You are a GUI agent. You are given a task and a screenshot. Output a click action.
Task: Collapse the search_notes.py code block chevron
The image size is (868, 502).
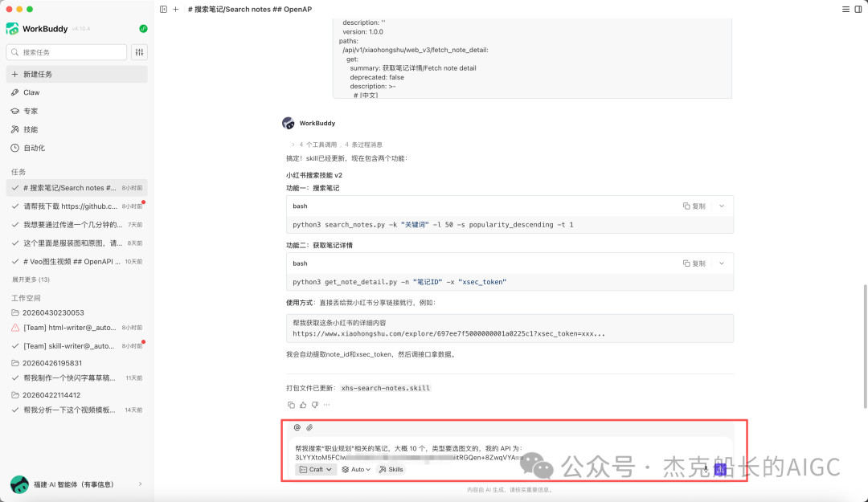pyautogui.click(x=722, y=206)
